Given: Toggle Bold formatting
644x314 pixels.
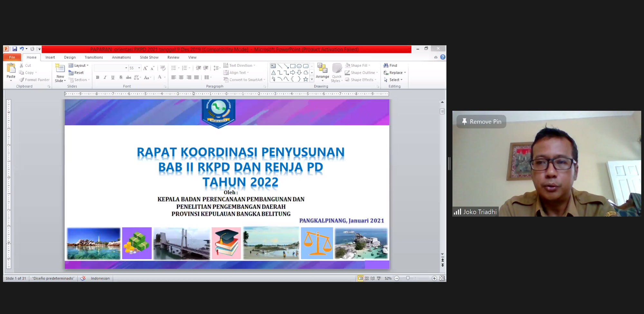Looking at the screenshot, I should [98, 77].
